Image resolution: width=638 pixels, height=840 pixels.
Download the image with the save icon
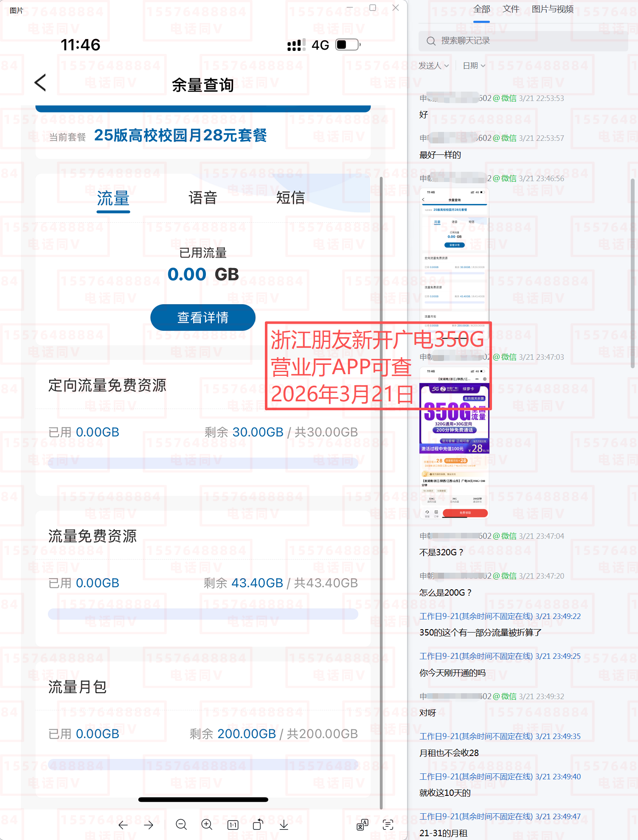click(x=284, y=825)
